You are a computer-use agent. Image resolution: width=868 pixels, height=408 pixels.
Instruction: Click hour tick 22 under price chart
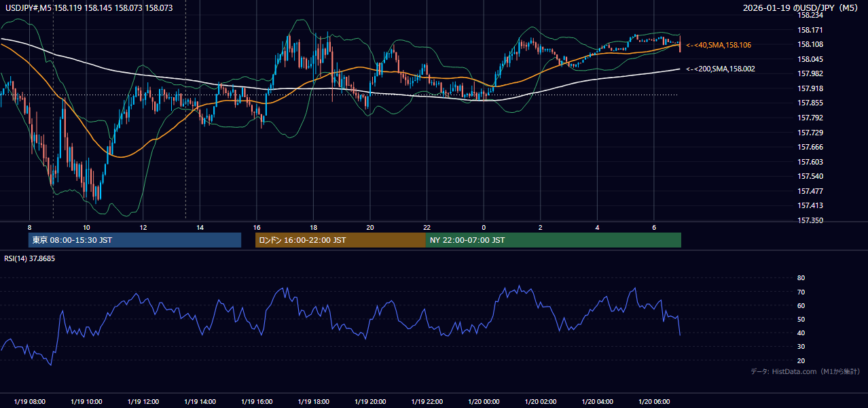click(x=427, y=227)
